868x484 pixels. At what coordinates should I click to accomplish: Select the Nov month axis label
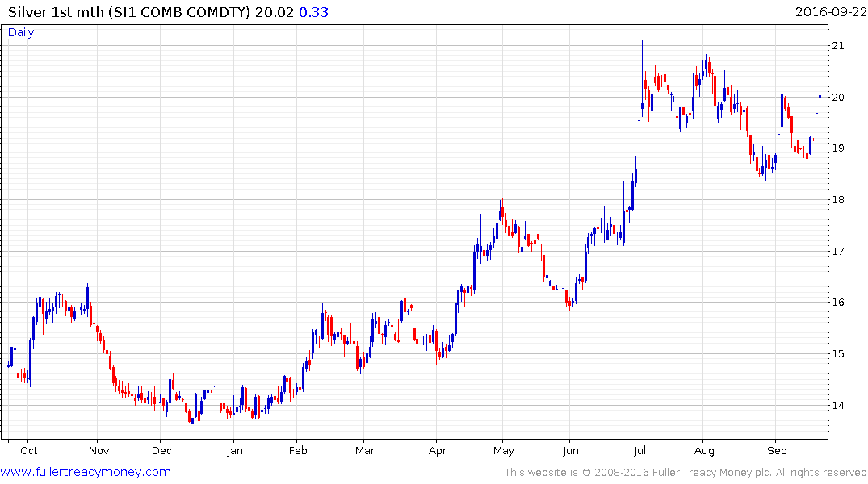[x=99, y=451]
